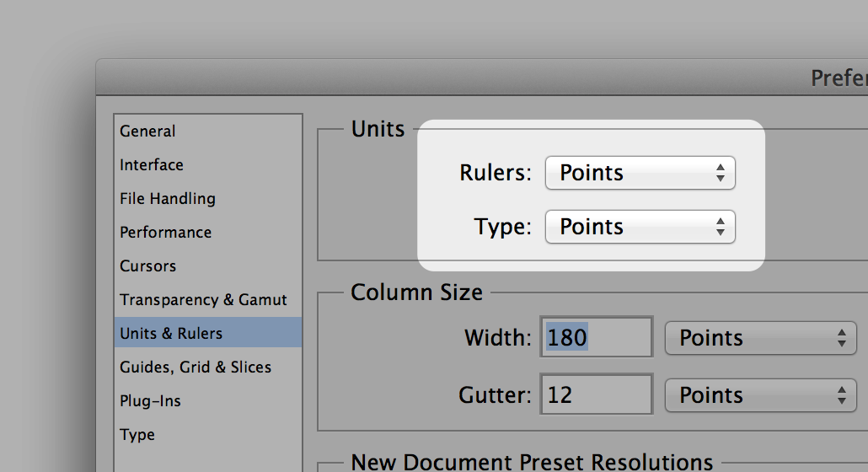This screenshot has width=868, height=472.
Task: Open the General preferences category
Action: [148, 131]
